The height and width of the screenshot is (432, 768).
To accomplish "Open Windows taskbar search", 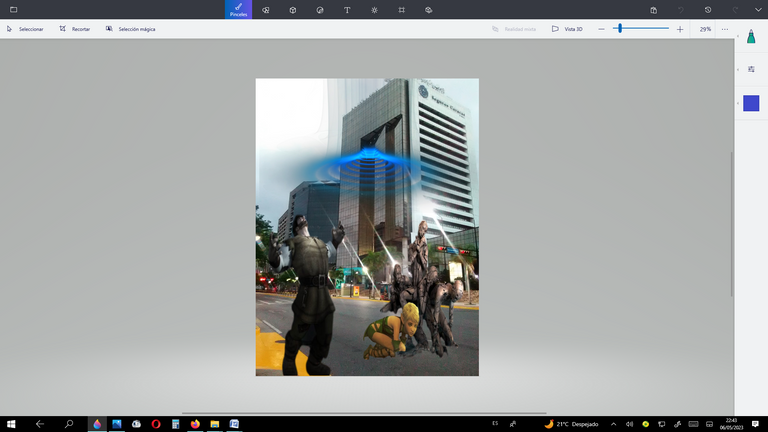I will point(69,424).
